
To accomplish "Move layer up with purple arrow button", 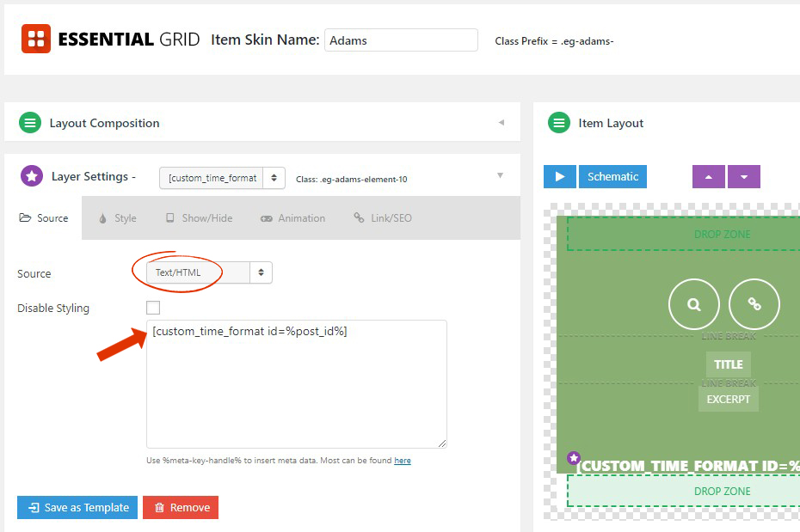I will click(709, 177).
